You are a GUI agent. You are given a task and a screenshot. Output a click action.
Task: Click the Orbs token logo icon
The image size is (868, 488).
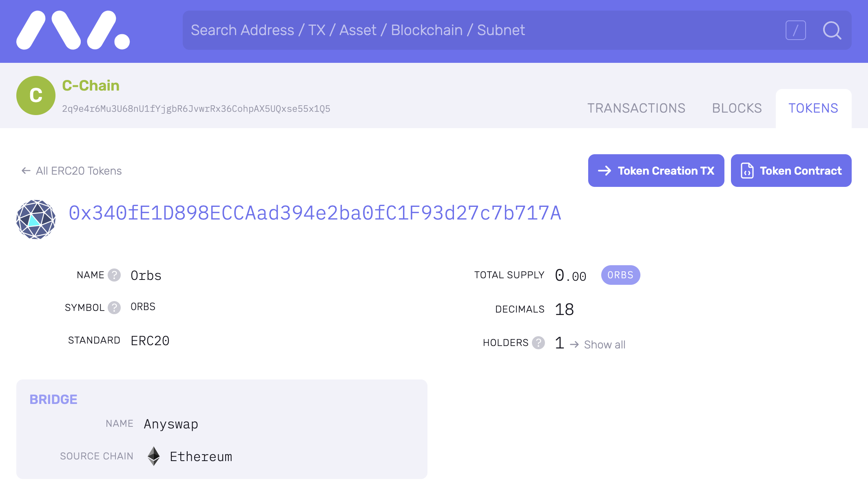point(36,220)
